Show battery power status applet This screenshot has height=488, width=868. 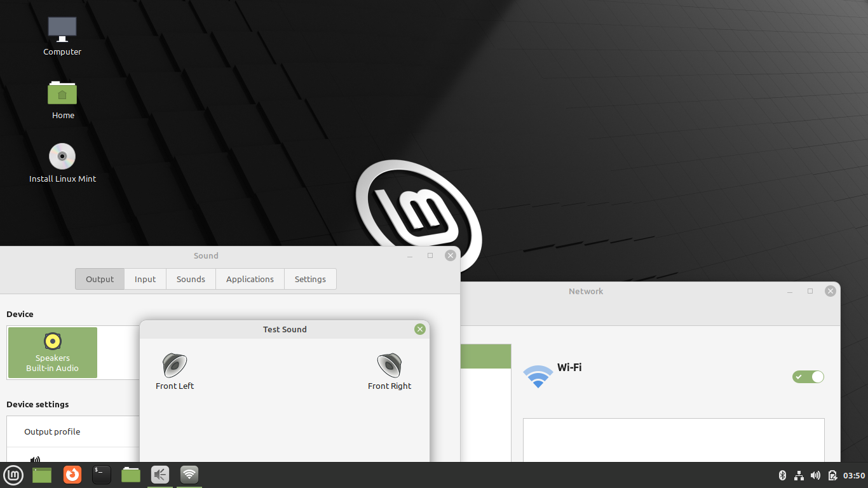832,475
